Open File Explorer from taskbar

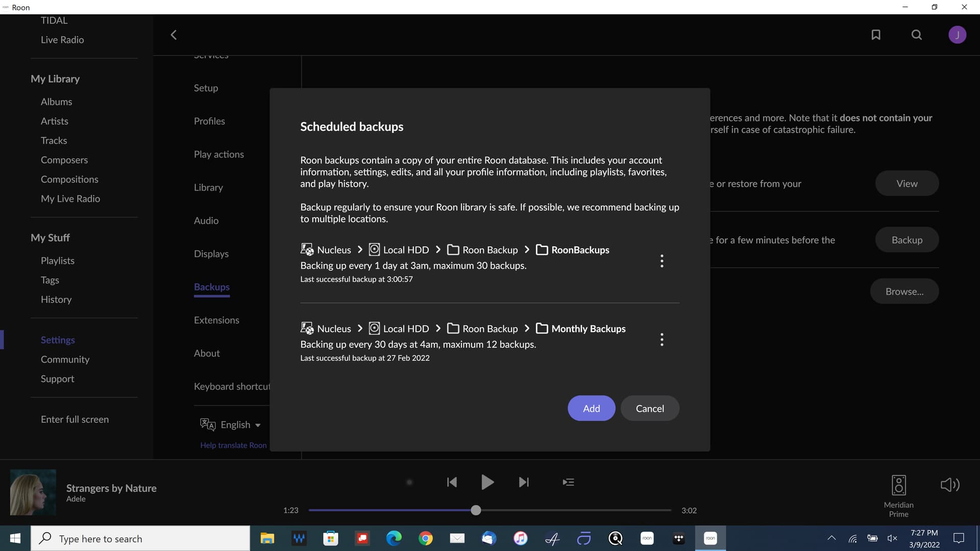pyautogui.click(x=267, y=538)
